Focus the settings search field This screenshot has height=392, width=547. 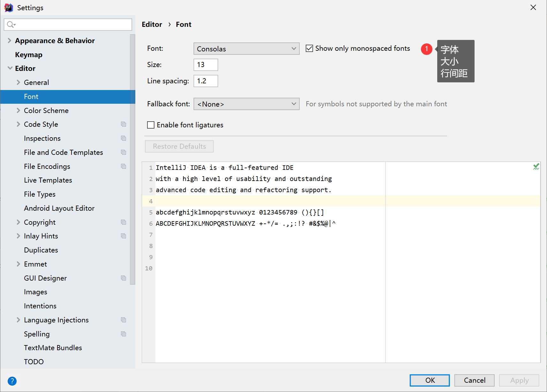point(68,24)
